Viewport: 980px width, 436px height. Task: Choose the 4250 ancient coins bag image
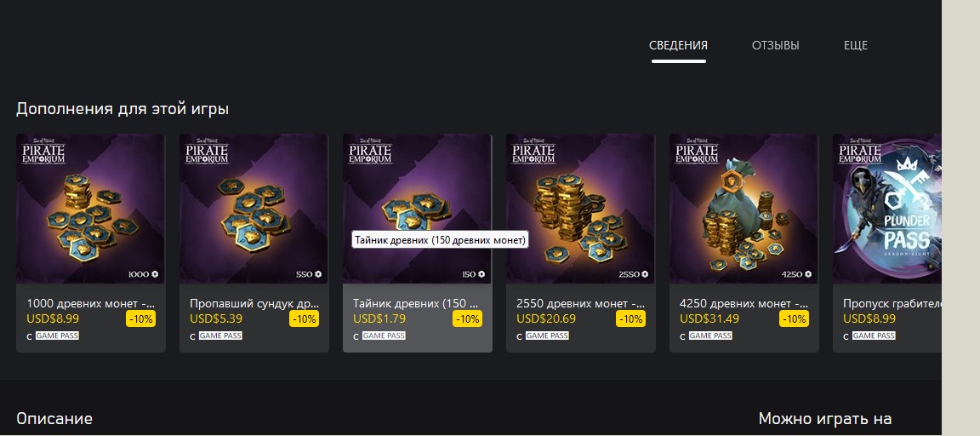[744, 209]
